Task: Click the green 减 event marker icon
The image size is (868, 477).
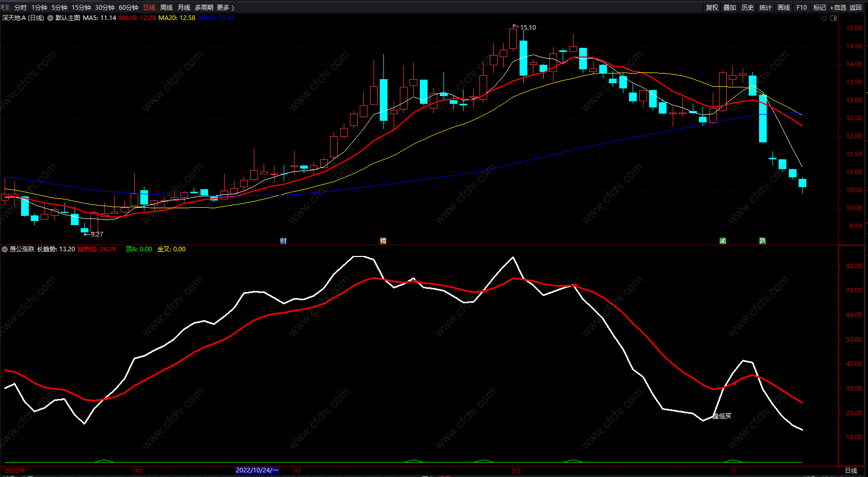Action: [723, 241]
